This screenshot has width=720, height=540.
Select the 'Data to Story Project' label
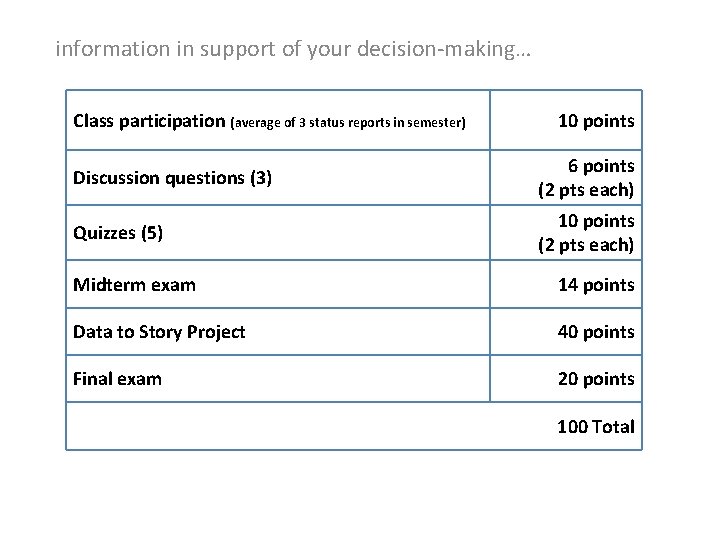coord(159,332)
